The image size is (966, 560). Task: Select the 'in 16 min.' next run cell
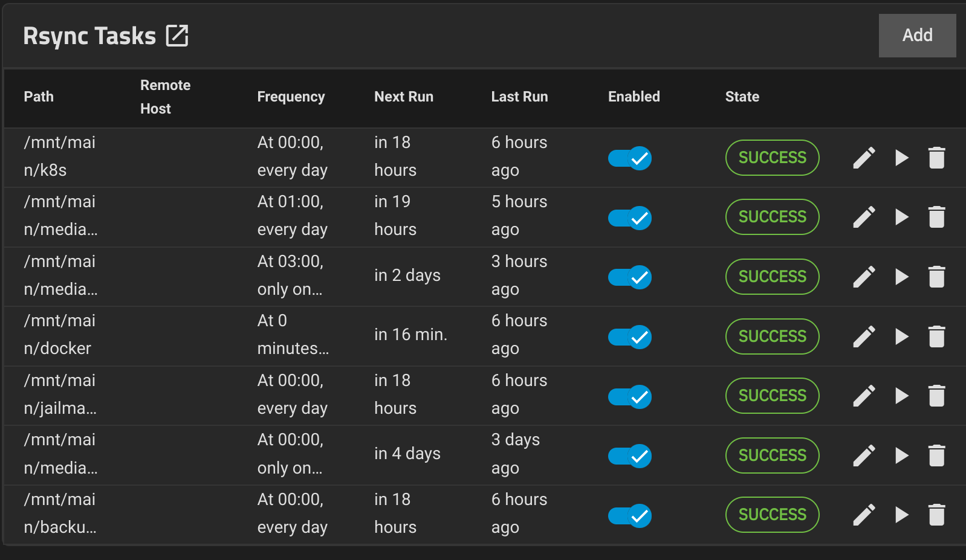pos(410,335)
